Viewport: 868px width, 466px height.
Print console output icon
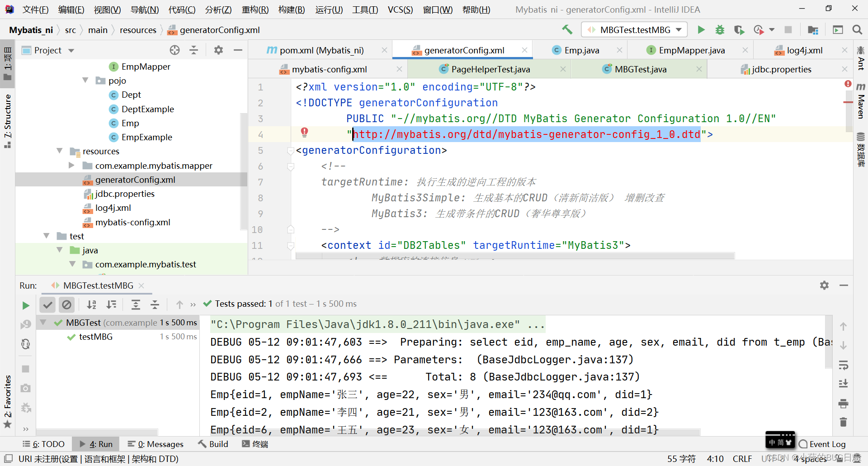[x=843, y=403]
